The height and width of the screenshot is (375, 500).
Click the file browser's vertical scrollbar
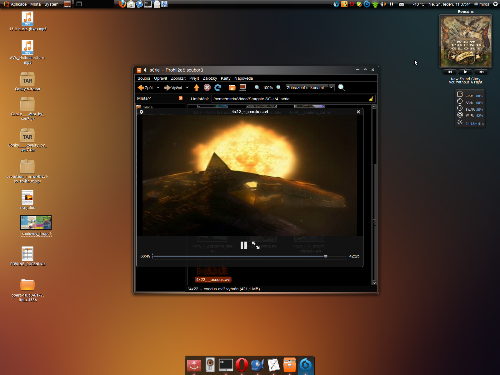374,195
